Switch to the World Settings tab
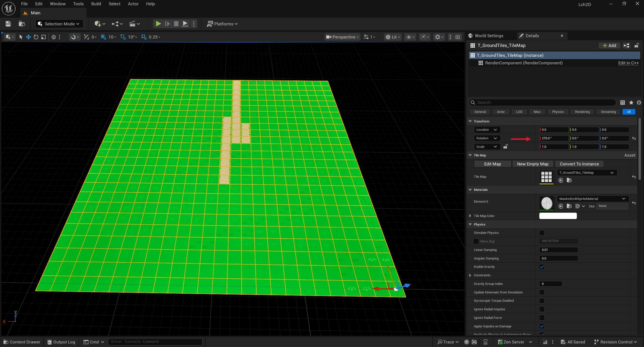Viewport: 644px width, 347px height. [489, 36]
